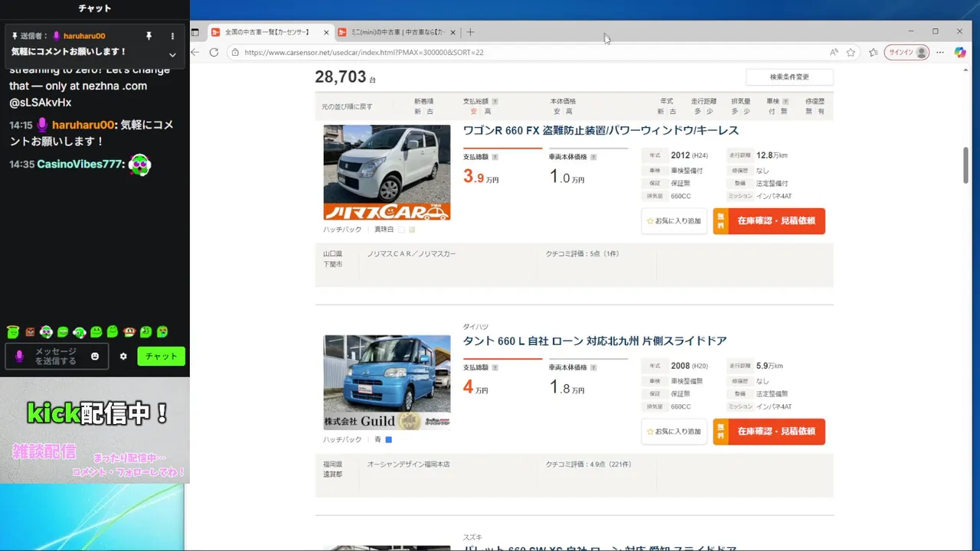Click help icon by タント 支払総額
This screenshot has width=980, height=551.
click(495, 367)
